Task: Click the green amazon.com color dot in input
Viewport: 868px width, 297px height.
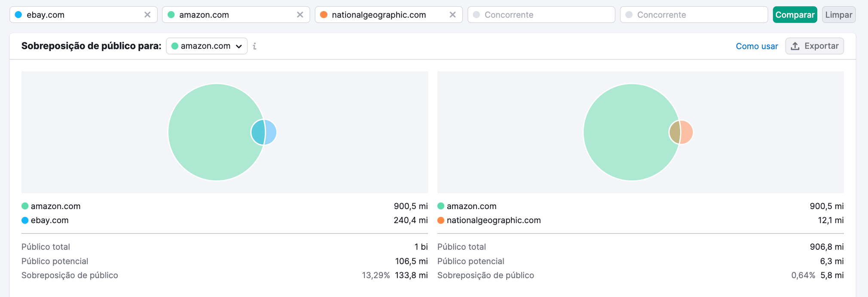Action: pos(171,15)
